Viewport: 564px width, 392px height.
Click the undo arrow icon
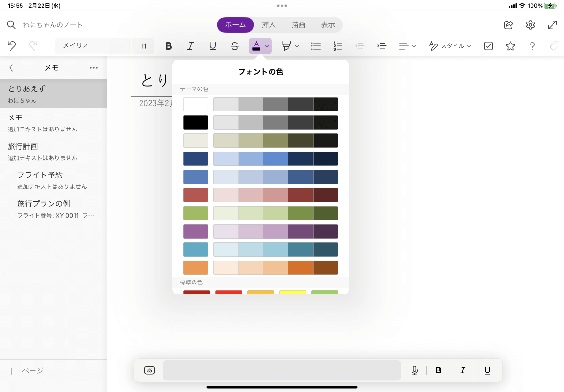click(12, 46)
